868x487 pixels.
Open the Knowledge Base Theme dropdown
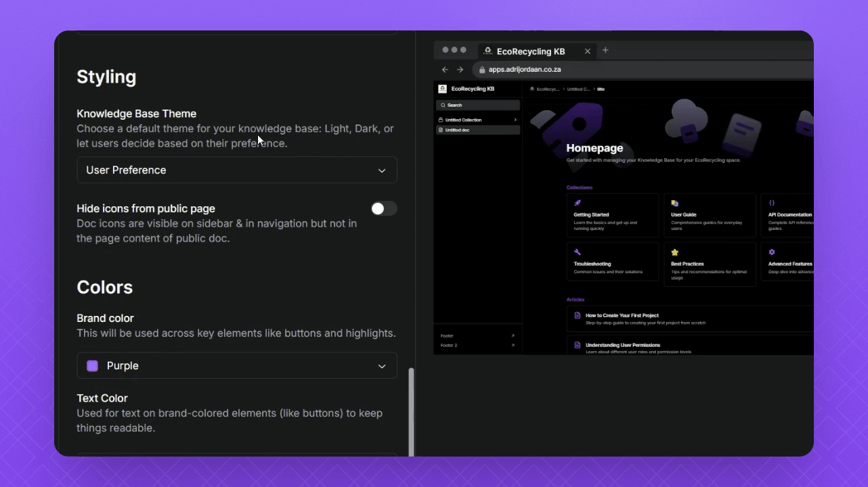(237, 170)
